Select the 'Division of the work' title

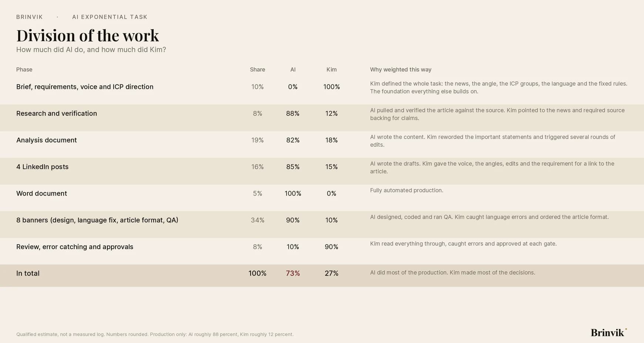click(x=88, y=36)
